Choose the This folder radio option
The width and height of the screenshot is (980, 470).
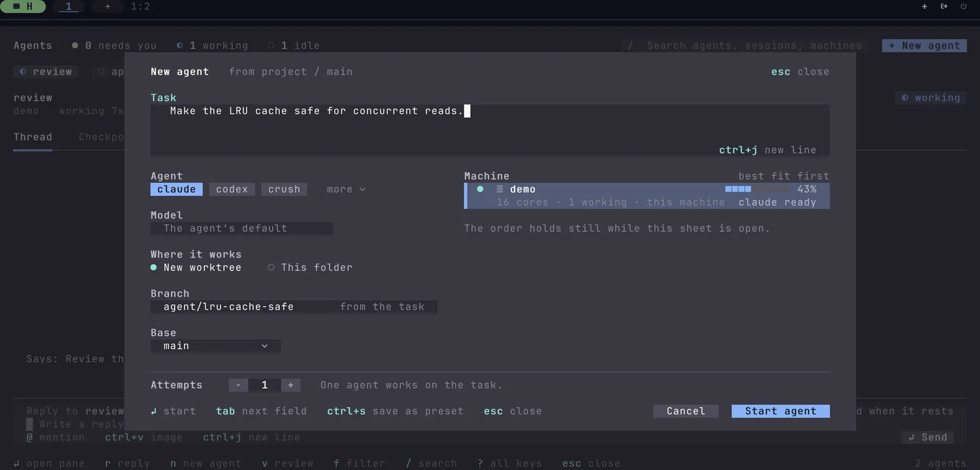click(x=310, y=267)
